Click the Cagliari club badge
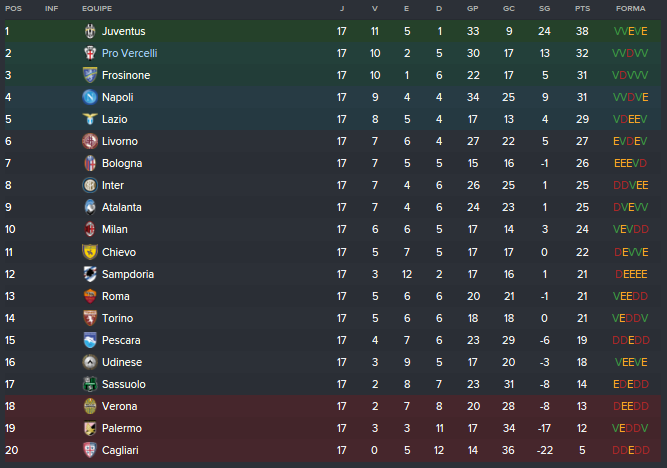This screenshot has width=667, height=468. tap(89, 450)
